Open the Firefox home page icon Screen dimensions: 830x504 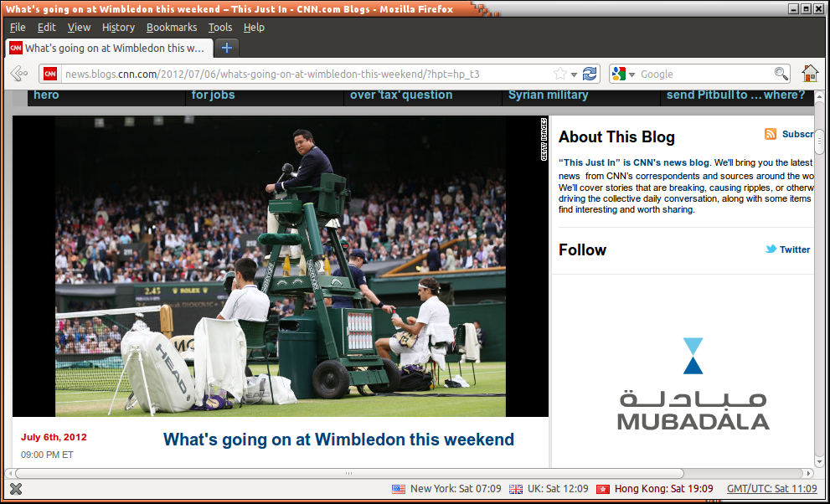(810, 74)
